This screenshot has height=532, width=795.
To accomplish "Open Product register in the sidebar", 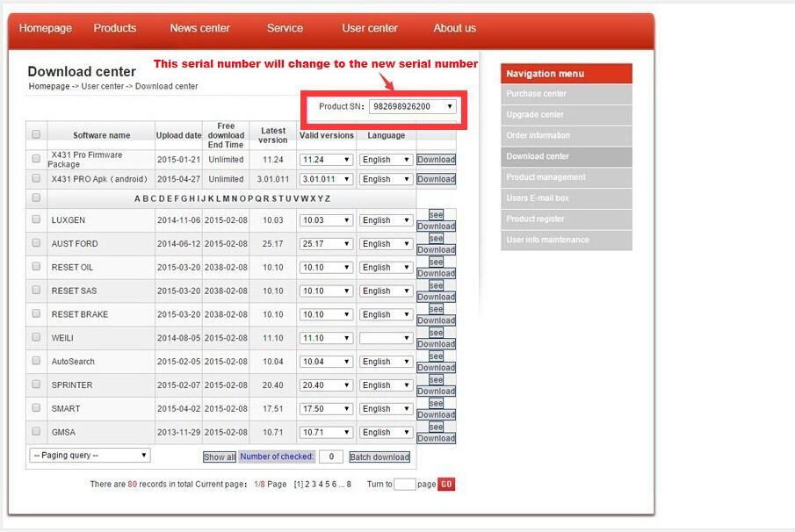I will click(x=535, y=219).
